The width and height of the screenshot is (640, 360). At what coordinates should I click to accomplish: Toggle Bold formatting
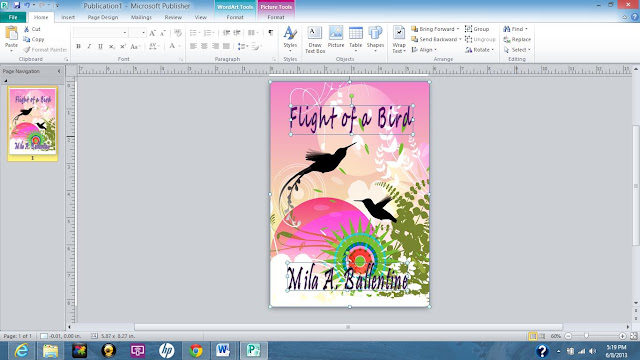click(78, 47)
